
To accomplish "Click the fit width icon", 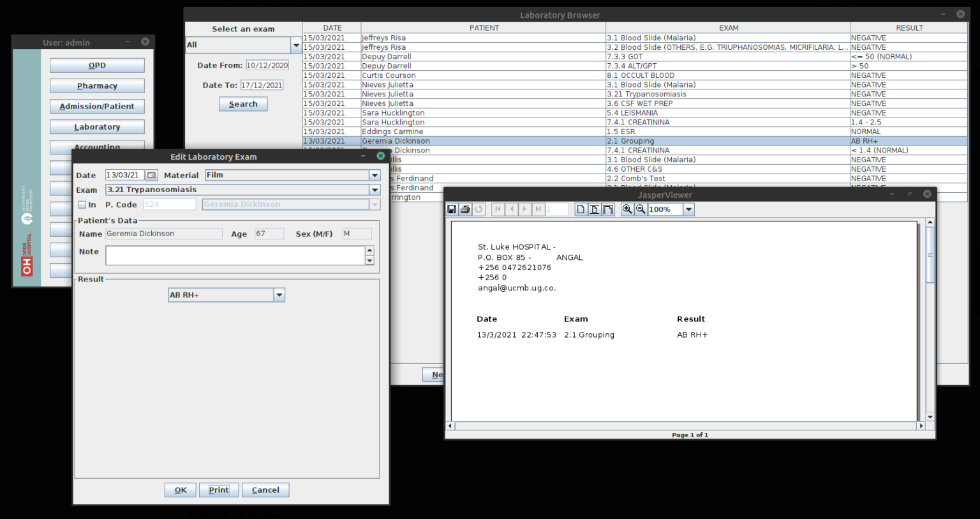I will (607, 209).
